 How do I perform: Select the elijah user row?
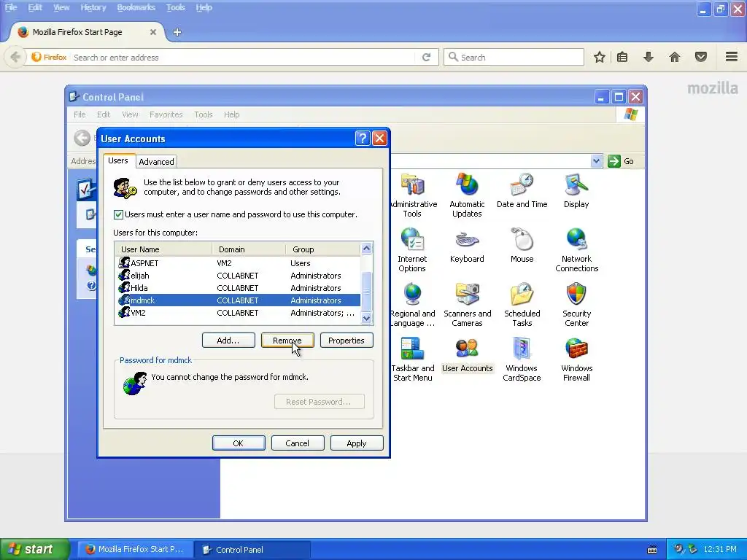[x=239, y=276]
